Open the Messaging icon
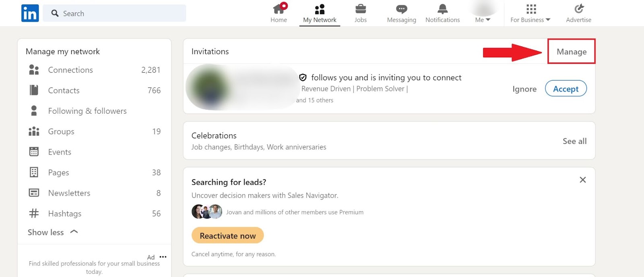The image size is (644, 277). (401, 9)
